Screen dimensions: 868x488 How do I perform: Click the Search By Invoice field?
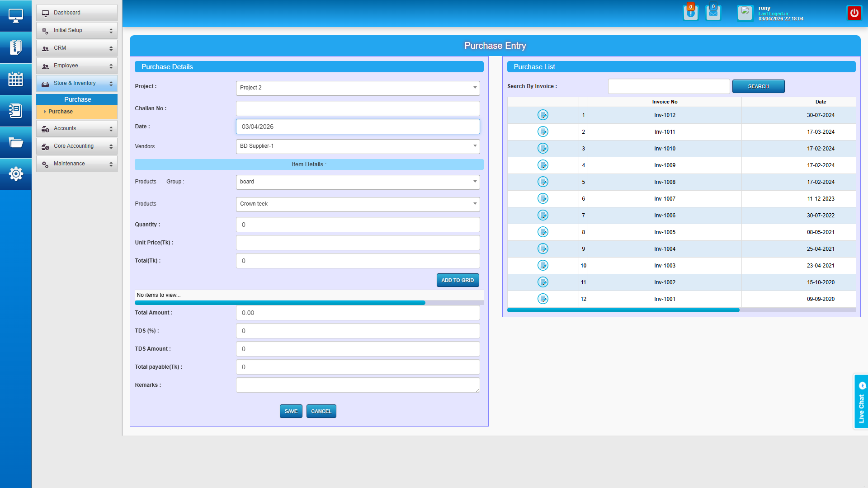pos(668,86)
